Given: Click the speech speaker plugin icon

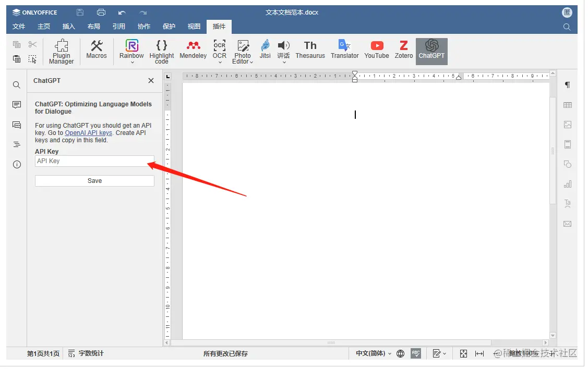Looking at the screenshot, I should [283, 46].
